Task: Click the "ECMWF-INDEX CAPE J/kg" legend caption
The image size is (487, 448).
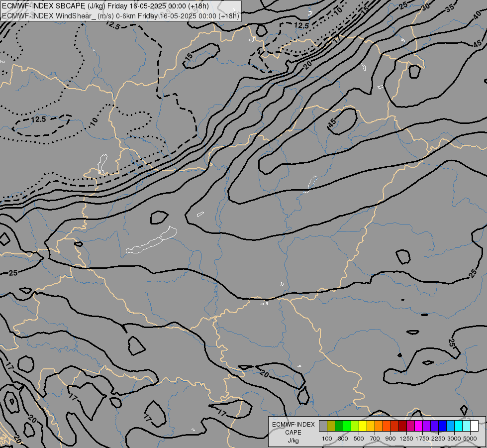Action: (293, 433)
